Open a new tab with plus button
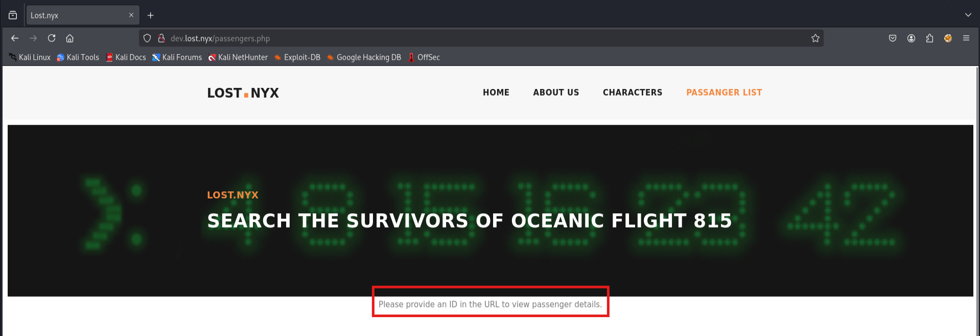Image resolution: width=980 pixels, height=336 pixels. point(151,15)
